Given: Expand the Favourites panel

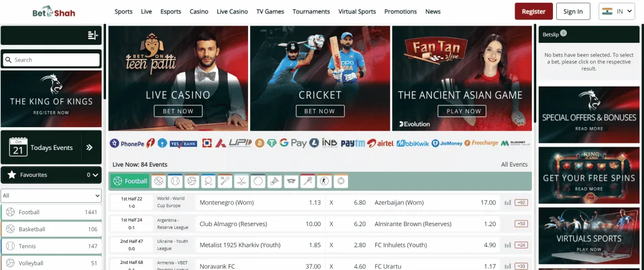Looking at the screenshot, I should pos(51,175).
